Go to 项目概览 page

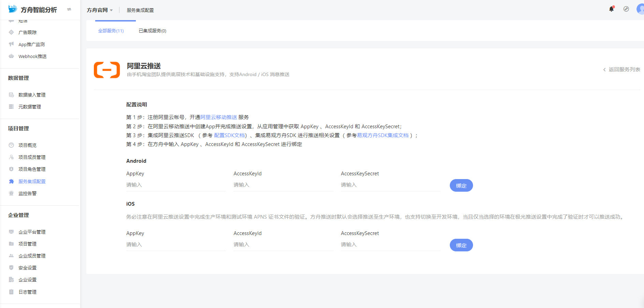click(28, 145)
